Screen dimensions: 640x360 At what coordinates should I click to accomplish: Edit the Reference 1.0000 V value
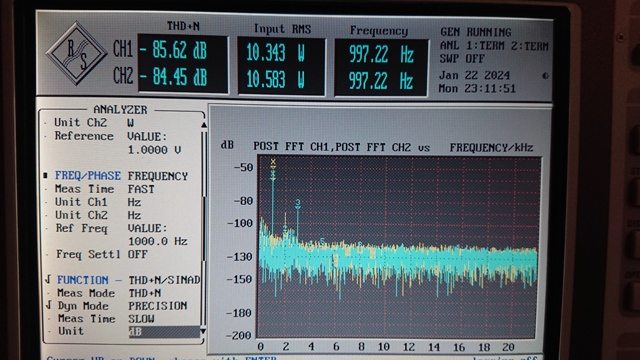click(x=154, y=150)
